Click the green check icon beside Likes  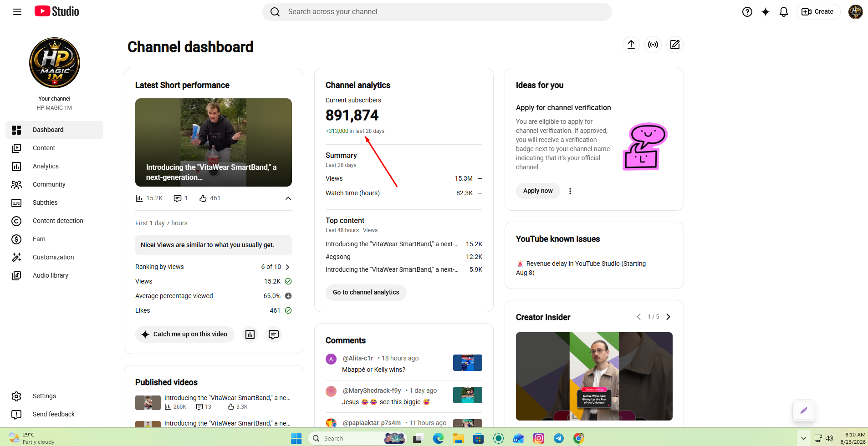point(288,311)
